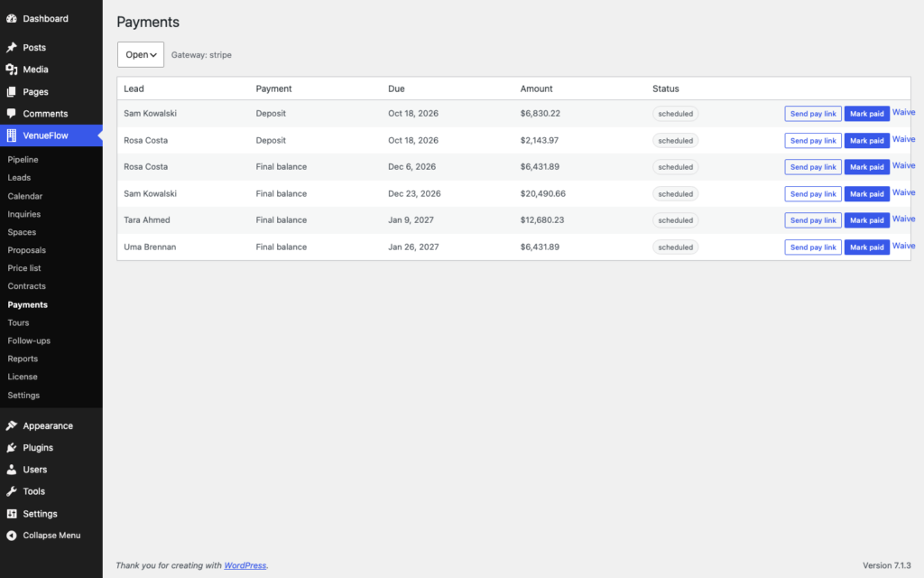The image size is (924, 578).
Task: Mark Sam Kowalski's Final balance paid
Action: [x=866, y=194]
